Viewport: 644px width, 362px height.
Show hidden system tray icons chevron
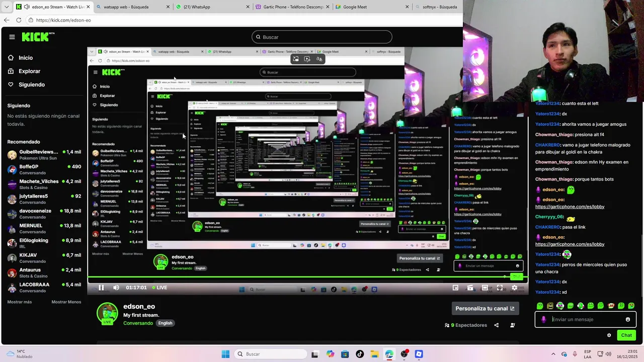pyautogui.click(x=553, y=354)
